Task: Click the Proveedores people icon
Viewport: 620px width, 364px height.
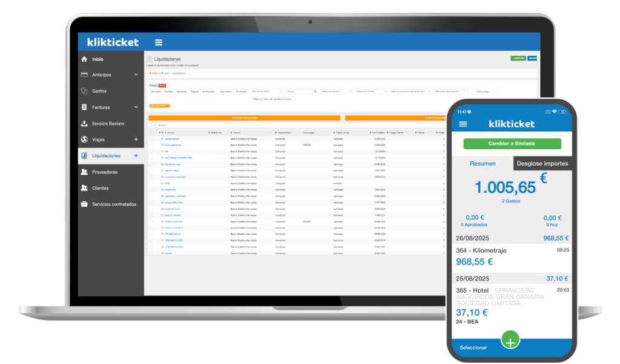Action: (84, 172)
